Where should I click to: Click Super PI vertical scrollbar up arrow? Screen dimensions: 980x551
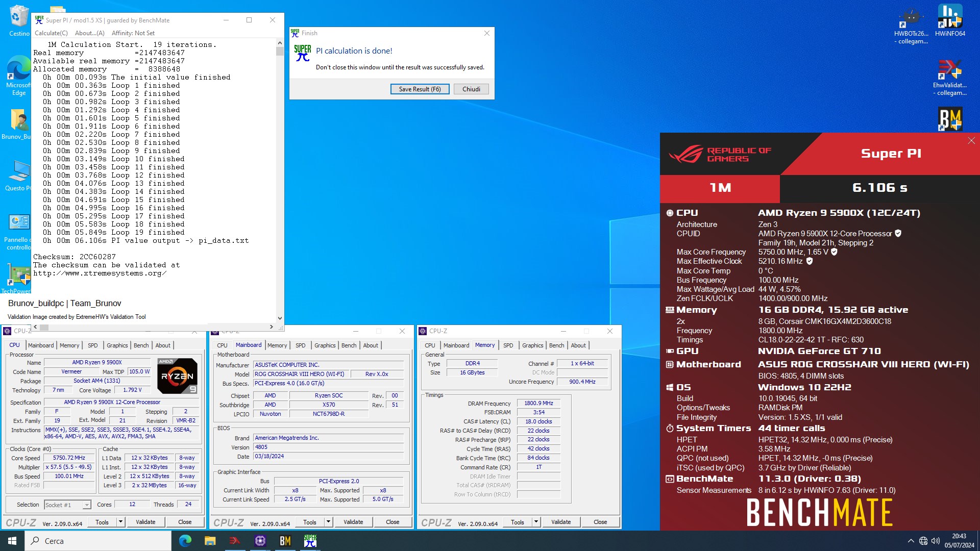point(280,43)
